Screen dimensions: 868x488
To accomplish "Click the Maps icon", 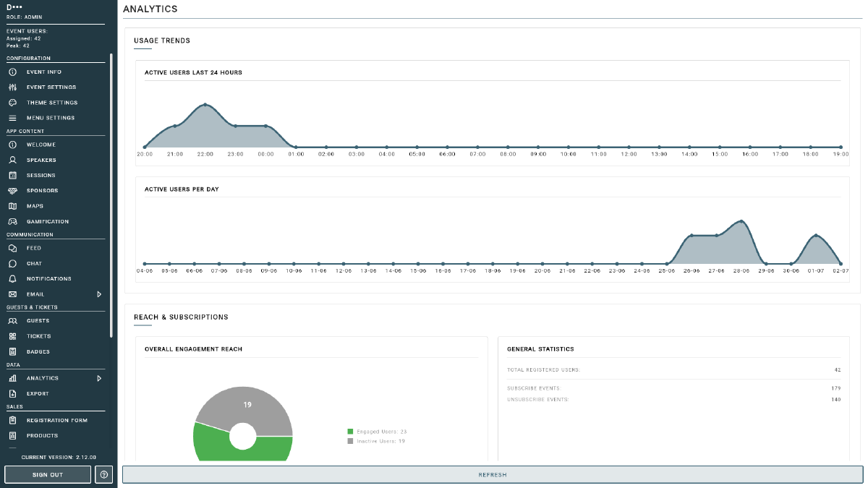I will (12, 206).
